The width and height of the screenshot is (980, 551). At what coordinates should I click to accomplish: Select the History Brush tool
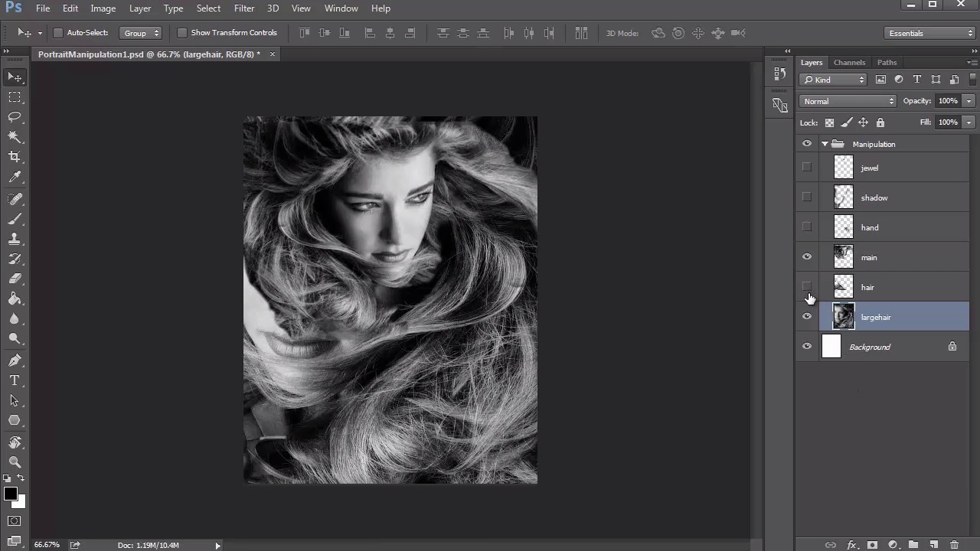point(15,259)
